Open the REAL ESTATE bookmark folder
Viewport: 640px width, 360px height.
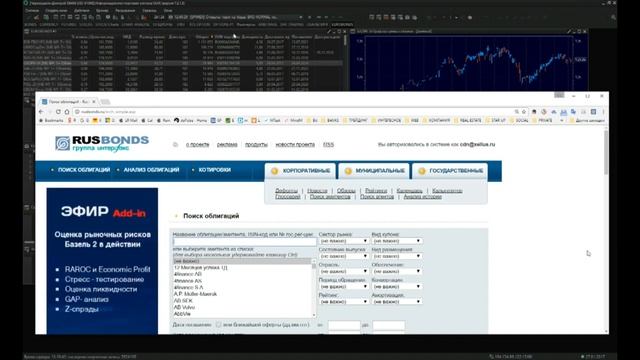[469, 120]
